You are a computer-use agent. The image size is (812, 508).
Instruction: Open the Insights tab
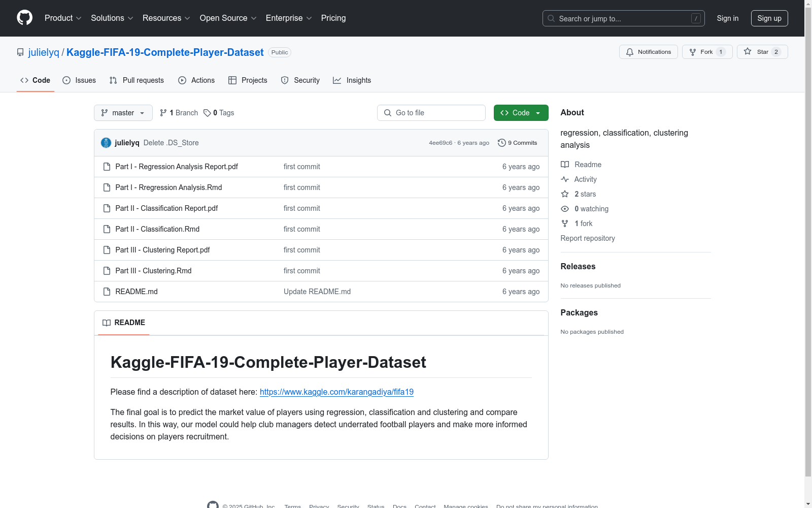[352, 80]
